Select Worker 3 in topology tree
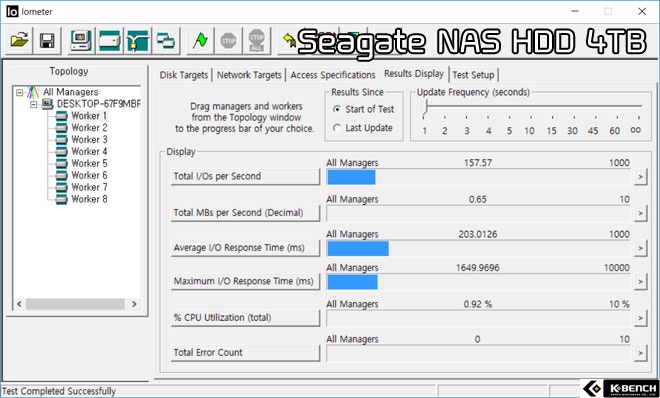The image size is (660, 398). pos(89,139)
